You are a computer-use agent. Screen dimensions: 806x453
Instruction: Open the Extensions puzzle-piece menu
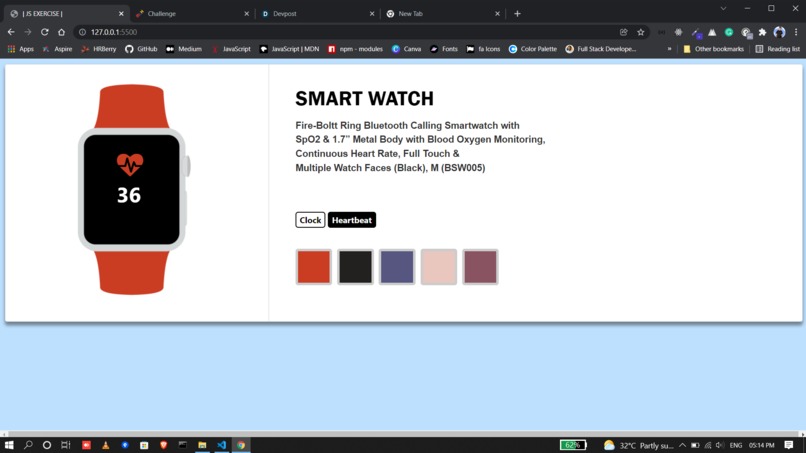(762, 32)
